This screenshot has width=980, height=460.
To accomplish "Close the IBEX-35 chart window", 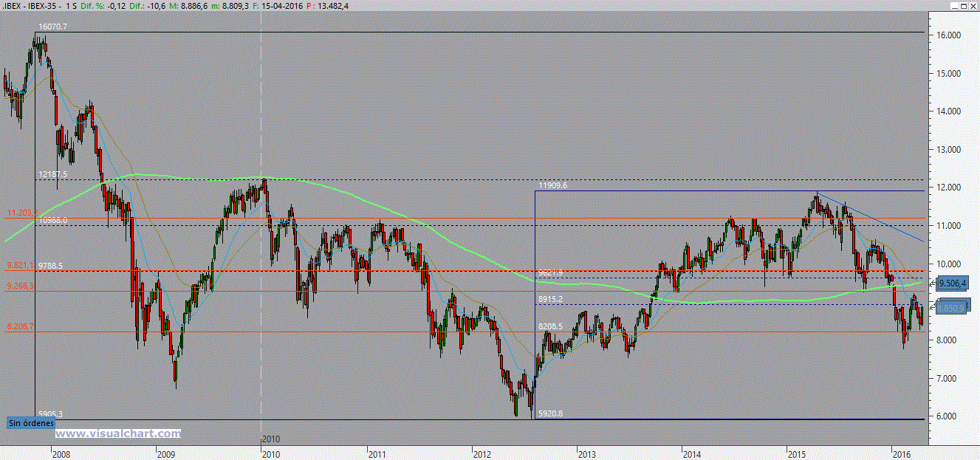I will (x=973, y=7).
